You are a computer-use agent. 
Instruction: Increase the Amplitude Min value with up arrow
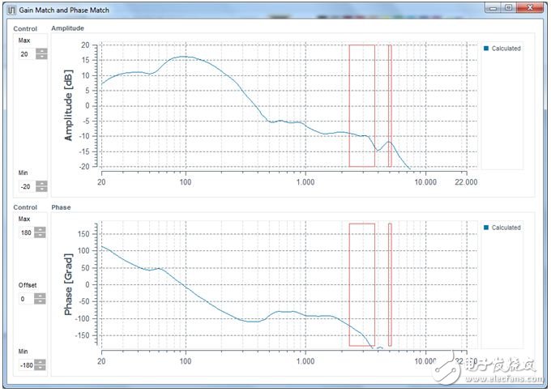41,182
